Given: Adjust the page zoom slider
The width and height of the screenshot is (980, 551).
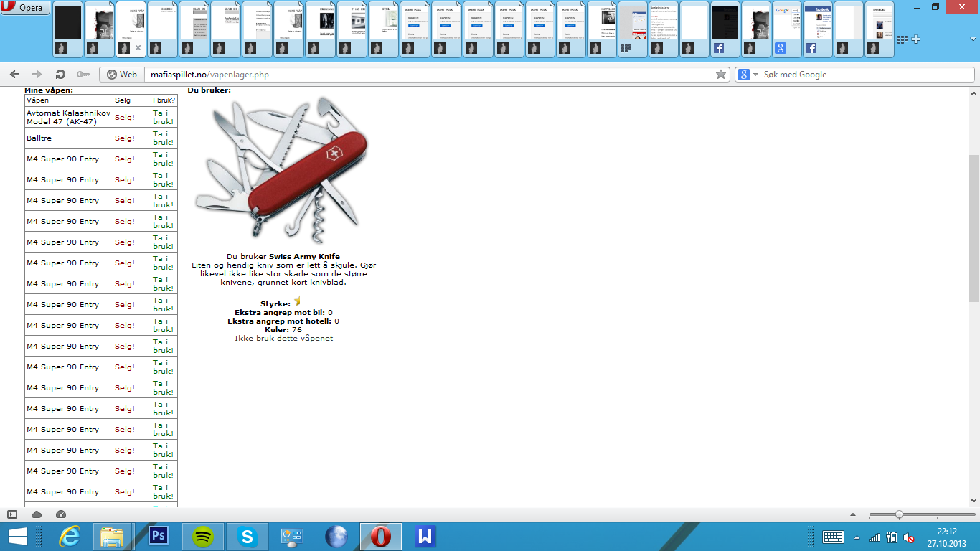Looking at the screenshot, I should point(899,514).
